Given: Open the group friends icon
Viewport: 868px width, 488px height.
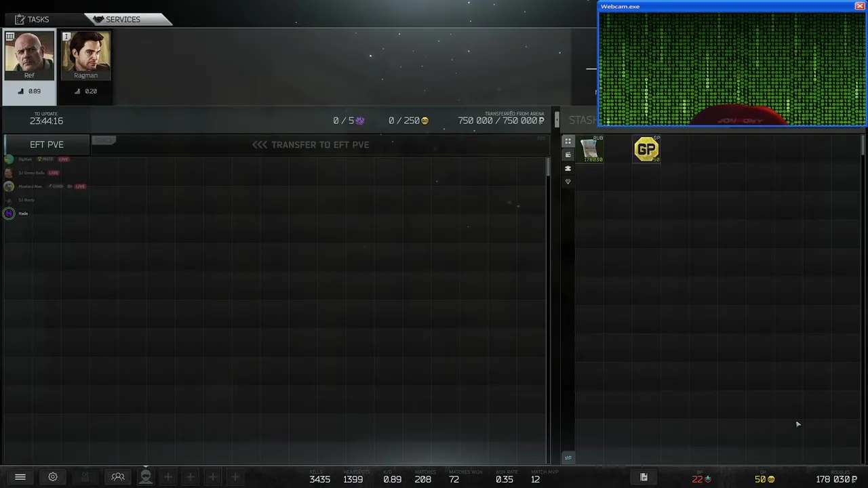Looking at the screenshot, I should [118, 477].
